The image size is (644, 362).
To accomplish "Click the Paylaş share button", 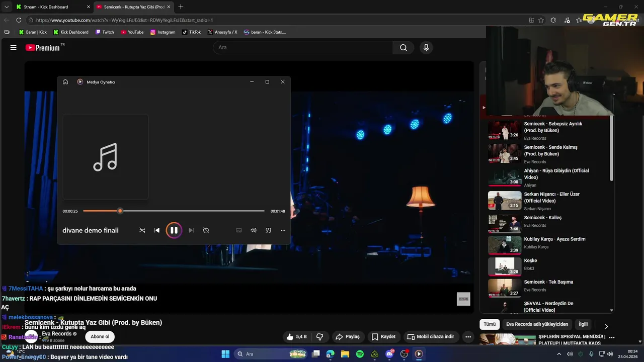I will [x=348, y=337].
